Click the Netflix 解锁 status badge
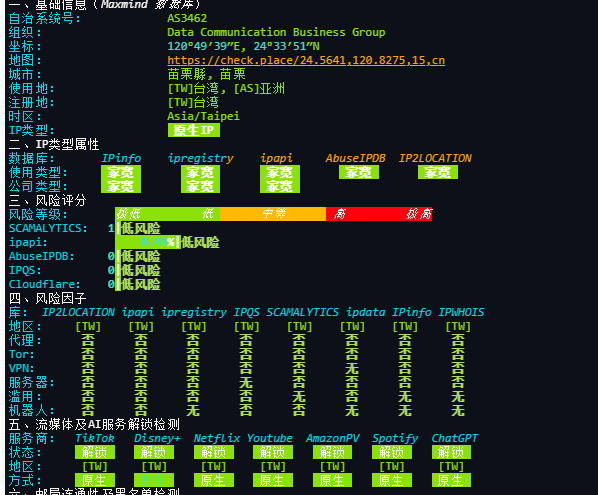 click(x=214, y=452)
